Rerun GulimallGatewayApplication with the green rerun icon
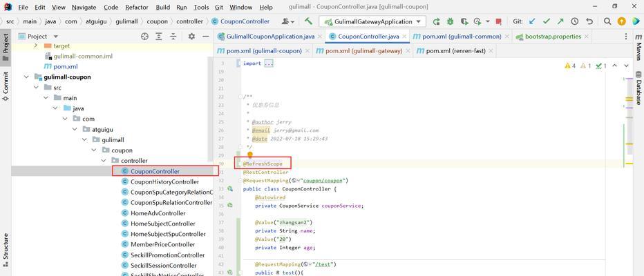This screenshot has width=644, height=276. (x=437, y=21)
